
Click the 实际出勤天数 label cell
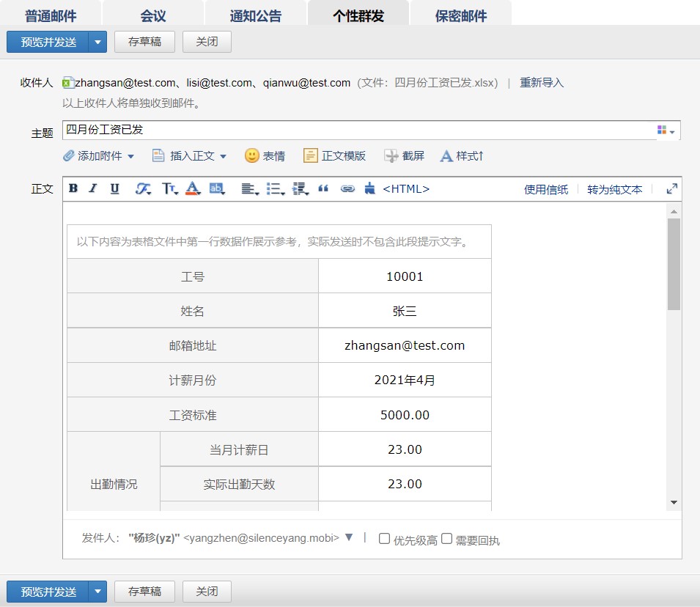coord(239,484)
